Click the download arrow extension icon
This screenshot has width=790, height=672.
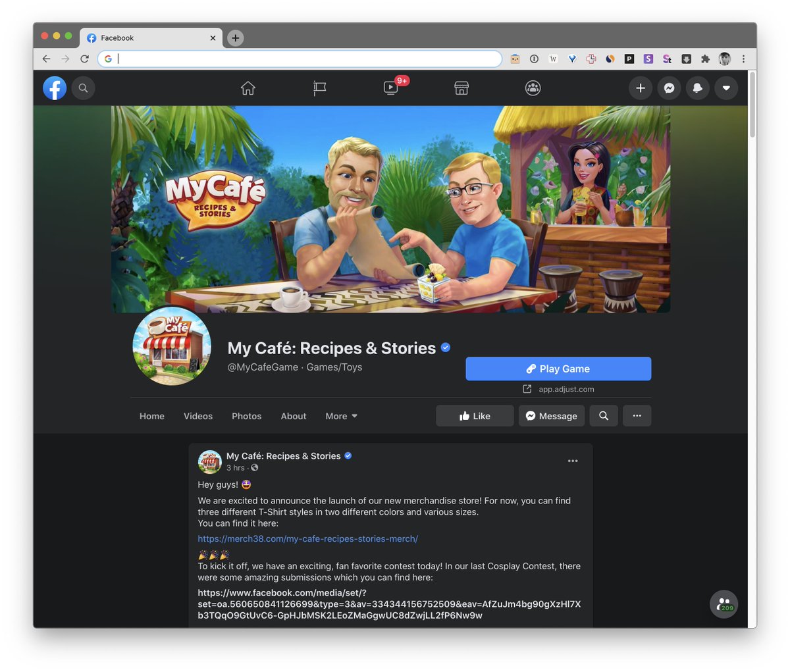click(686, 59)
